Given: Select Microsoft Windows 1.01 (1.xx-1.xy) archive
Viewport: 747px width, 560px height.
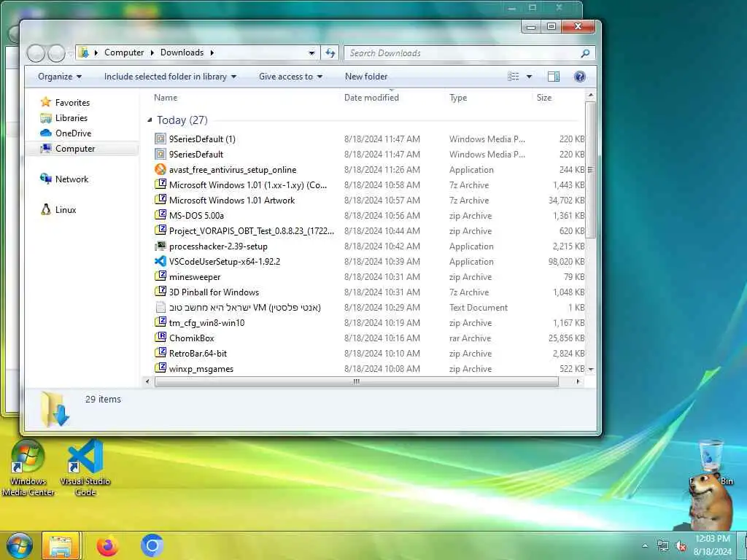Looking at the screenshot, I should (x=248, y=185).
